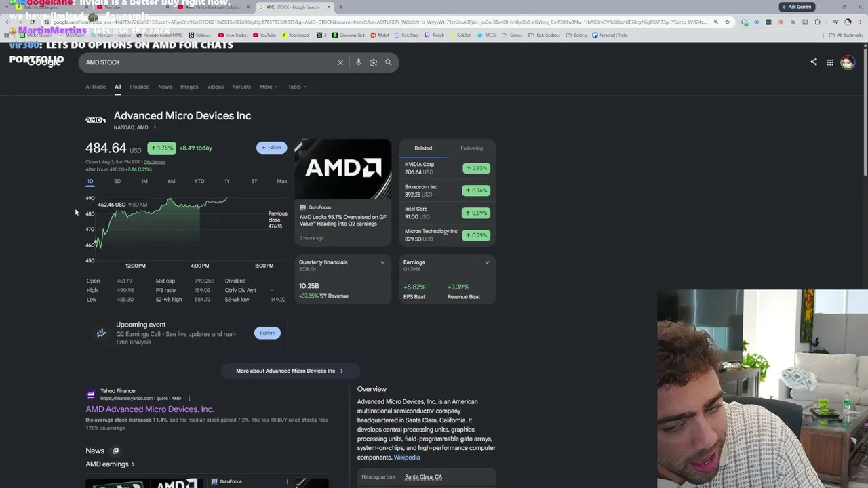Switch chart range to 6M
Viewport: 868px width, 488px height.
click(x=172, y=181)
